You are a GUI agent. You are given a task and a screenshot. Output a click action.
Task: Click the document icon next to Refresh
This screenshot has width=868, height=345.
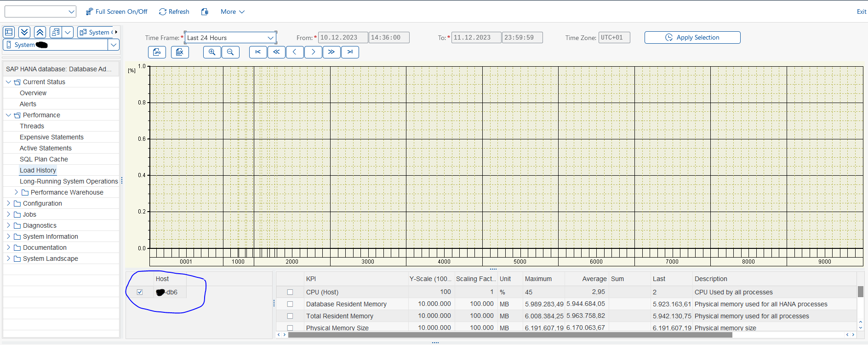[x=205, y=11]
